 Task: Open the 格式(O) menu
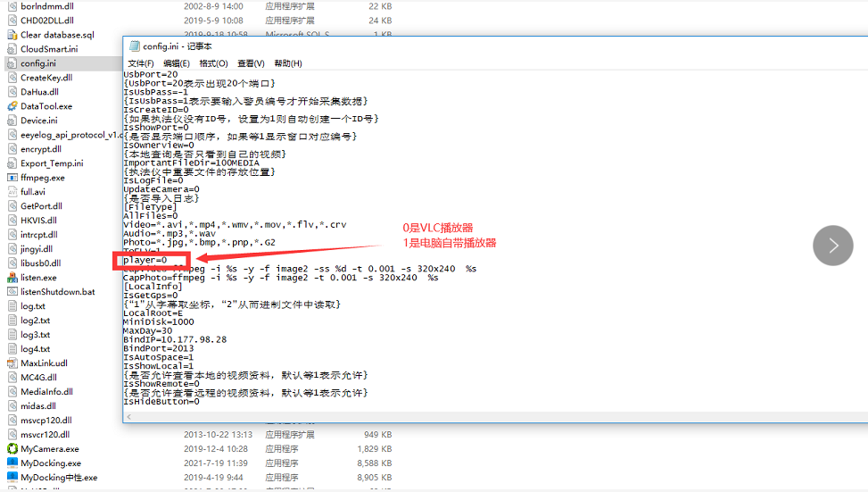click(x=214, y=64)
